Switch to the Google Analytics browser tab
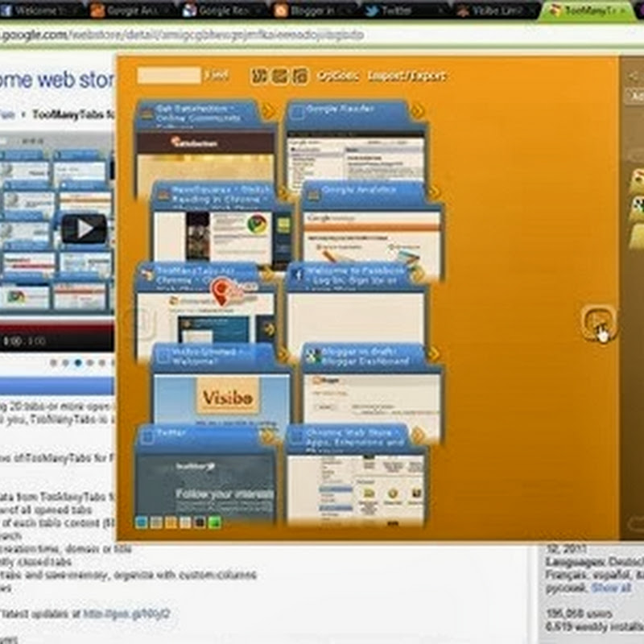644x644 pixels. click(x=132, y=10)
